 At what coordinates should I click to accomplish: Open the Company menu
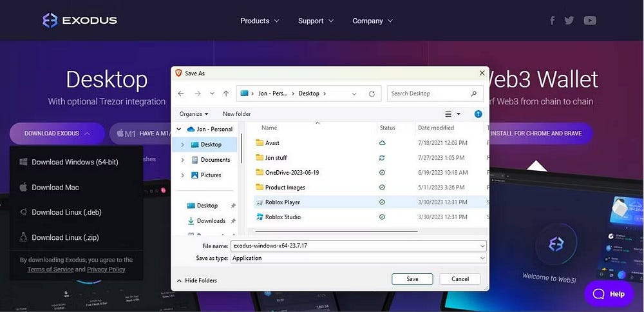(372, 21)
